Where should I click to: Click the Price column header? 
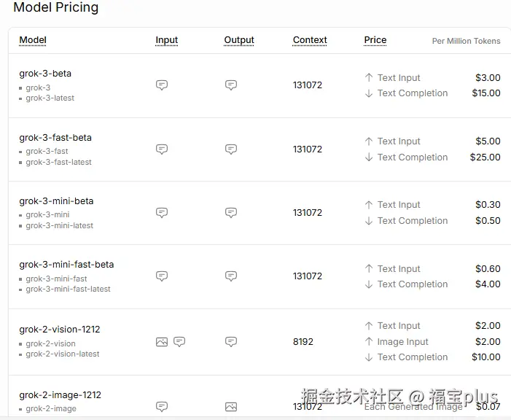tap(375, 40)
